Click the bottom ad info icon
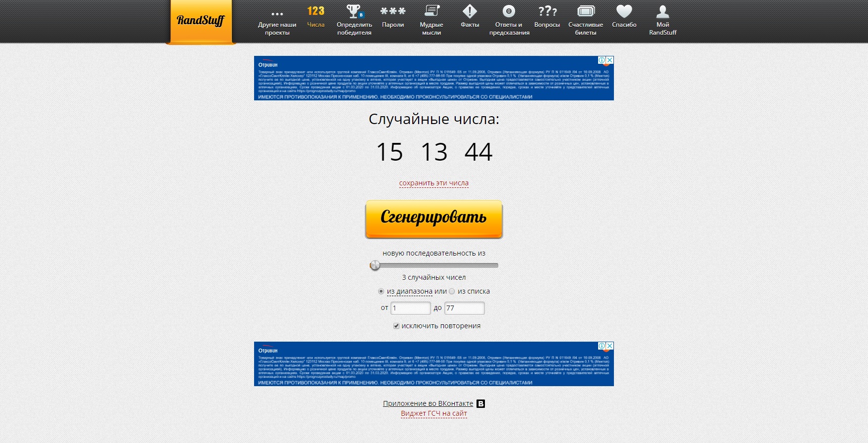The width and height of the screenshot is (868, 443). tap(602, 346)
